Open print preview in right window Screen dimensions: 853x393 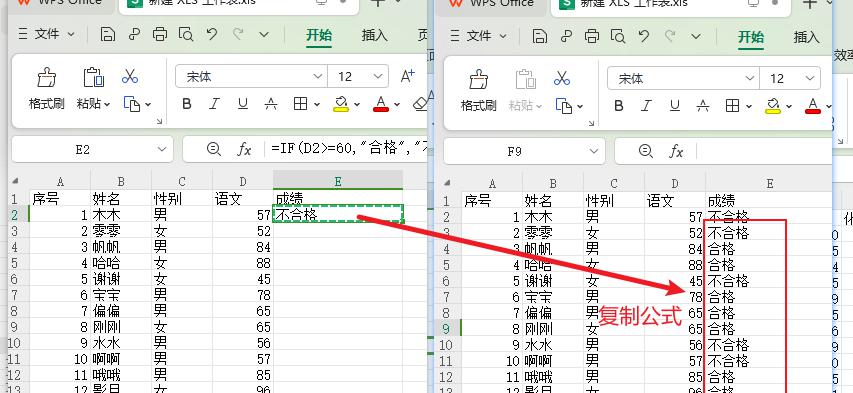pyautogui.click(x=618, y=36)
